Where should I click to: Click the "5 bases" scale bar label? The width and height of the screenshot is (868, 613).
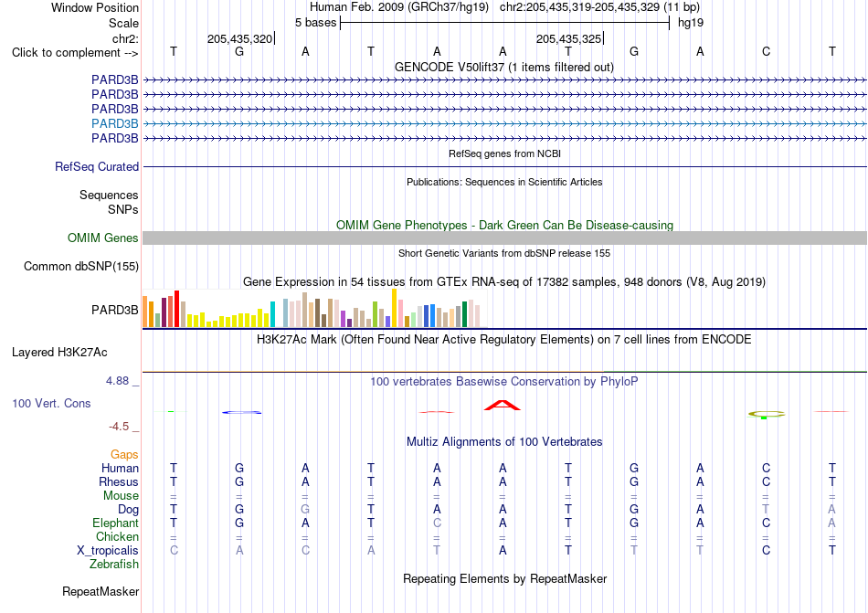tap(315, 23)
